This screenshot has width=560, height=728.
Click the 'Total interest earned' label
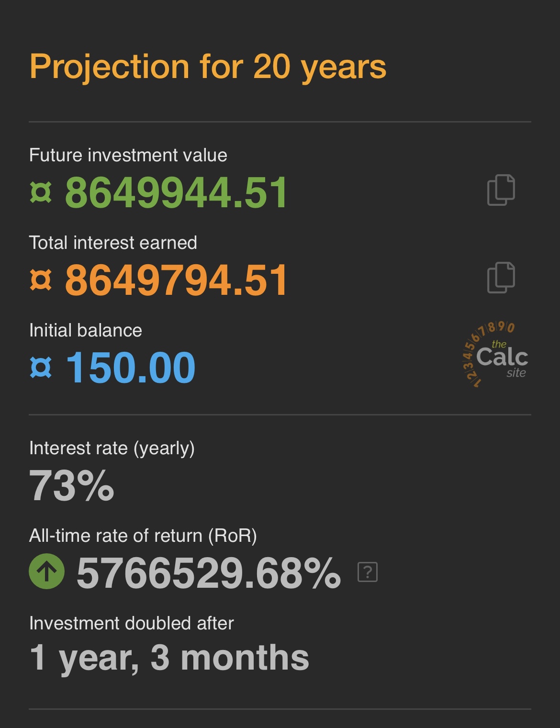click(113, 243)
